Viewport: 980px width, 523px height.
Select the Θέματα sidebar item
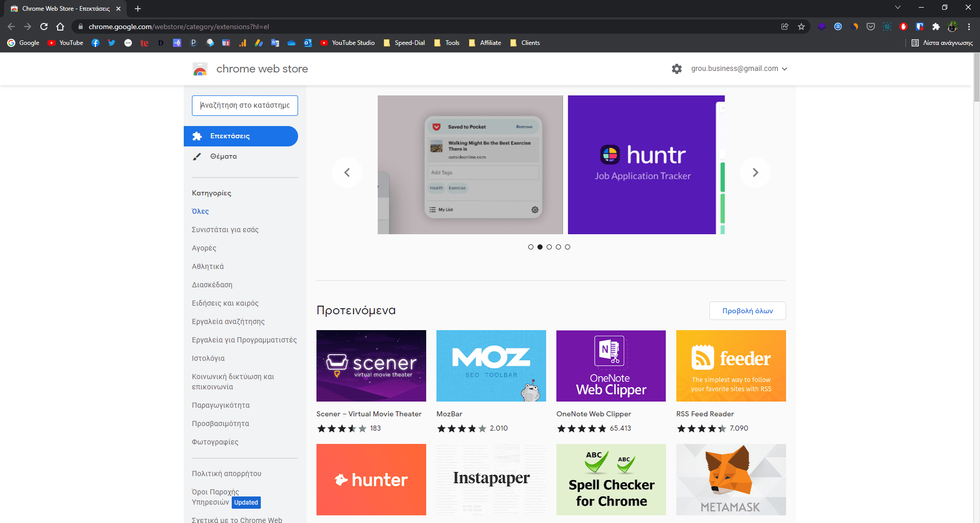(224, 157)
